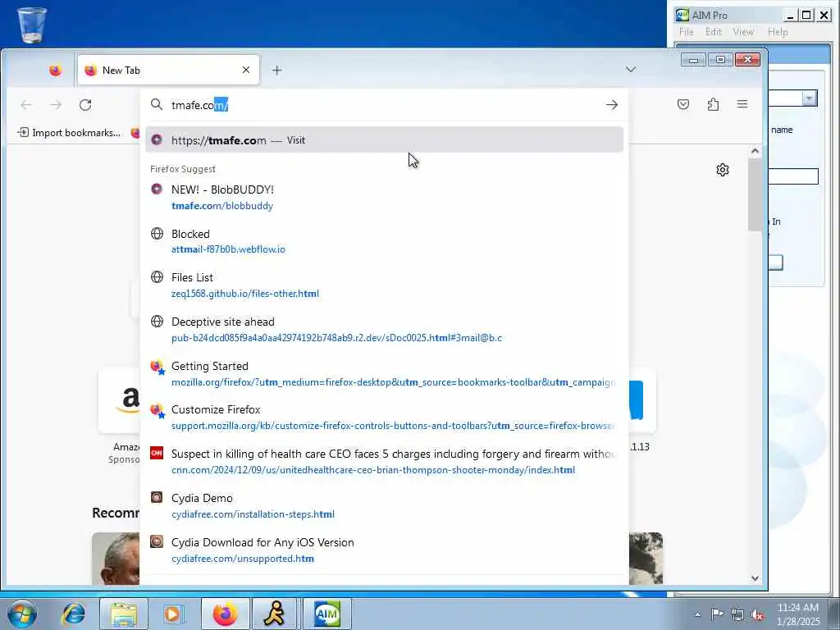This screenshot has width=840, height=630.
Task: Open the Pocket save icon
Action: pyautogui.click(x=683, y=104)
